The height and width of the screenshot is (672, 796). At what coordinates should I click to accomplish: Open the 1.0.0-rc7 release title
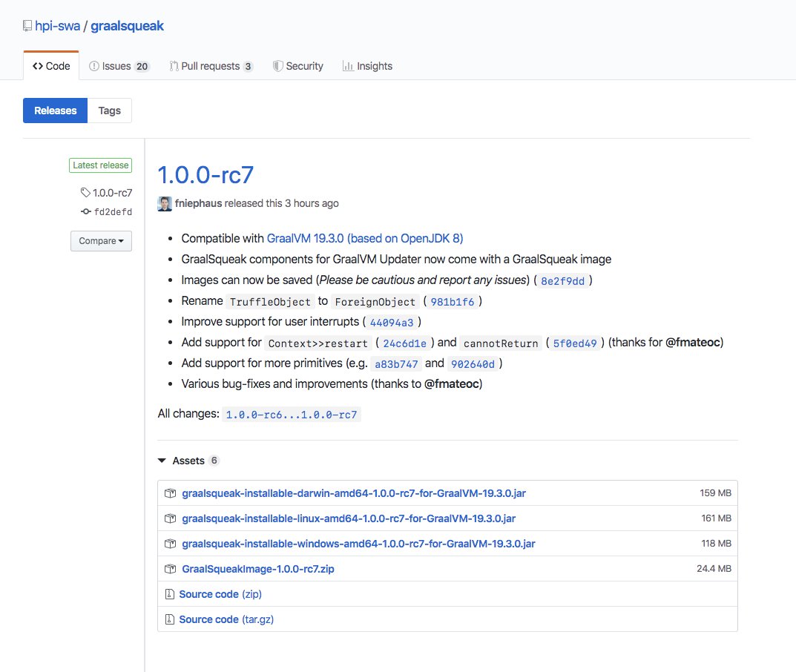pos(205,175)
